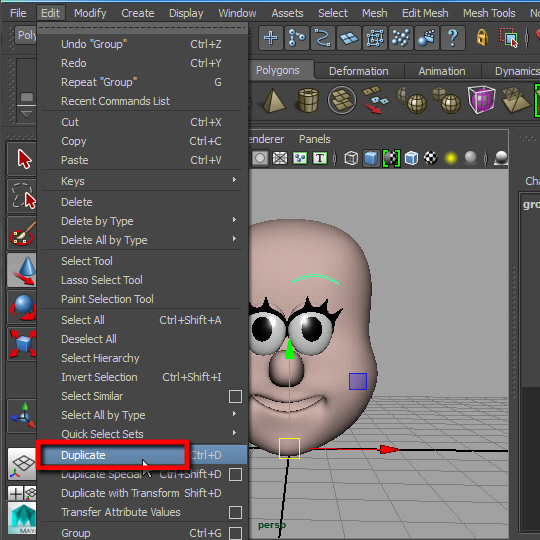The image size is (540, 540).
Task: Create a polygon plane from shelf
Action: 341,100
